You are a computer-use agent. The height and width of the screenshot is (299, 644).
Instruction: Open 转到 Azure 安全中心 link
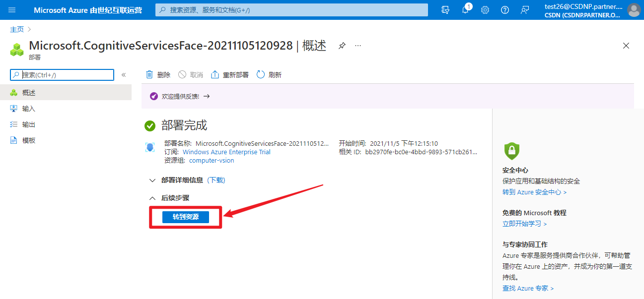(534, 192)
